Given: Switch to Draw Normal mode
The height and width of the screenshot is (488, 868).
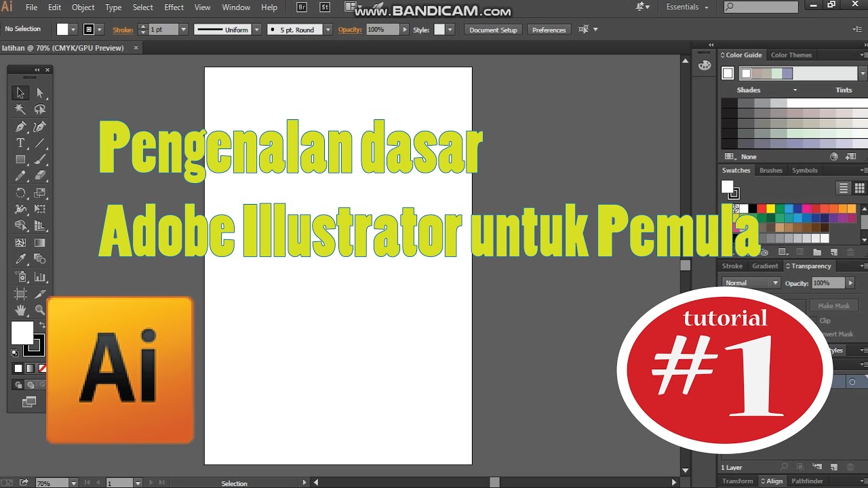Looking at the screenshot, I should coord(19,385).
